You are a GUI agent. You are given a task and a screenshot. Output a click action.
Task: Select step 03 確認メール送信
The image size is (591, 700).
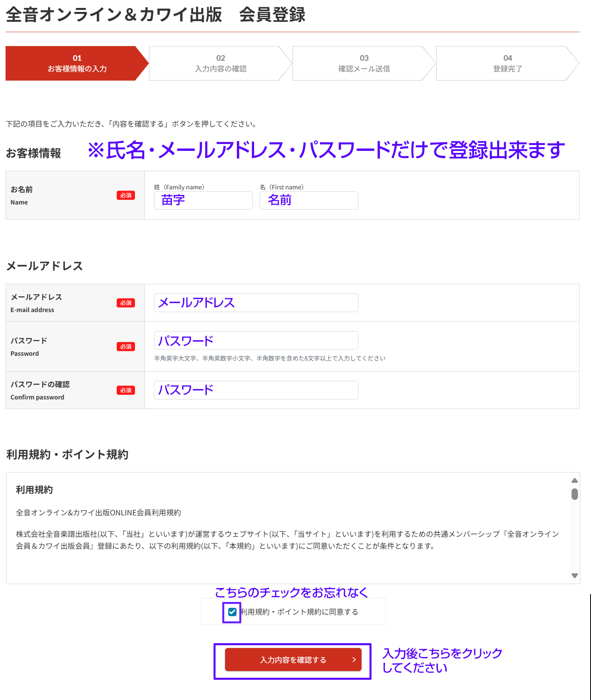(364, 64)
